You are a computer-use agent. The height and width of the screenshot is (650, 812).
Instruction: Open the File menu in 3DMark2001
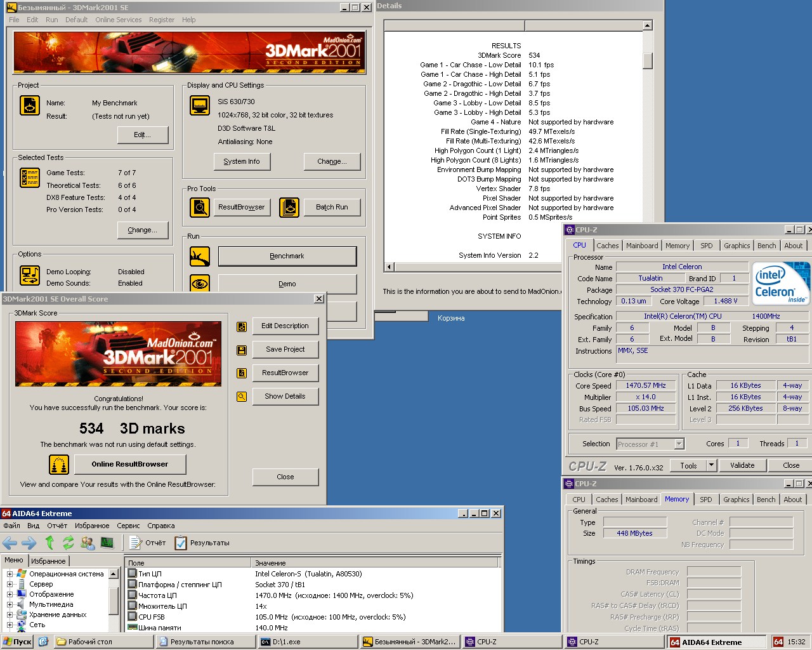click(x=14, y=20)
